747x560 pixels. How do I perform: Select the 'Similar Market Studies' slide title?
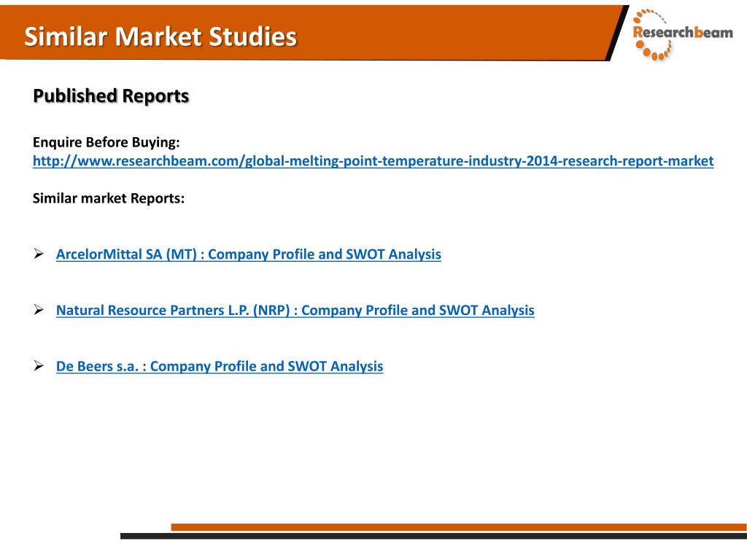[160, 36]
